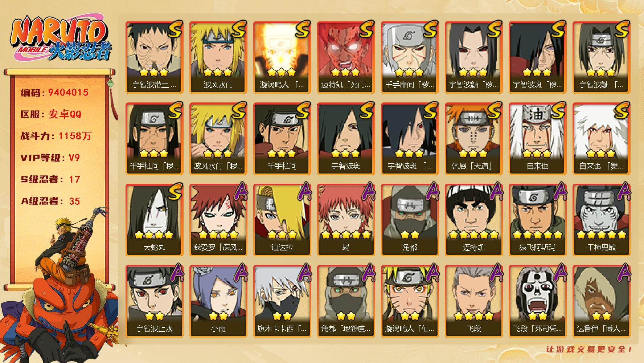Select the 蝎 character portrait
Viewport: 644px width, 363px height.
tap(346, 220)
